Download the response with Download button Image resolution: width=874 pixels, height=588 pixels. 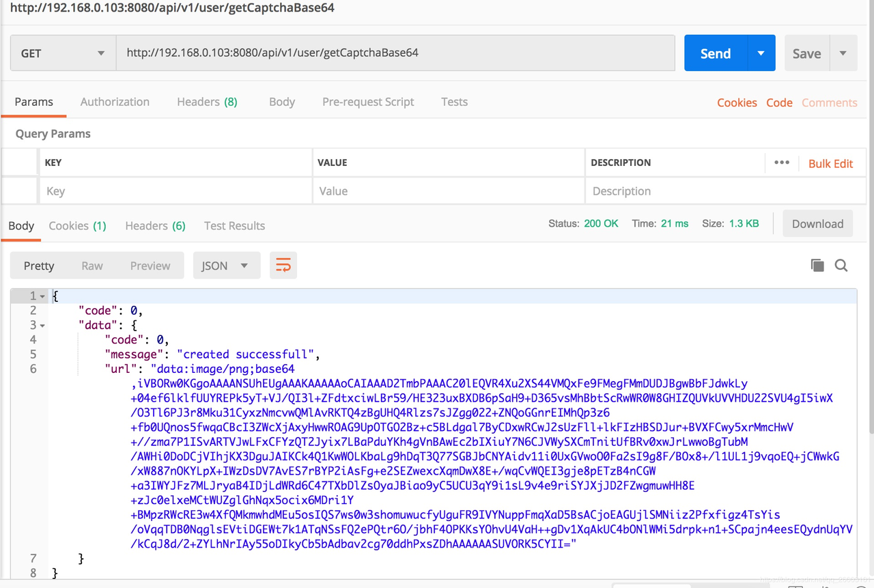click(817, 224)
